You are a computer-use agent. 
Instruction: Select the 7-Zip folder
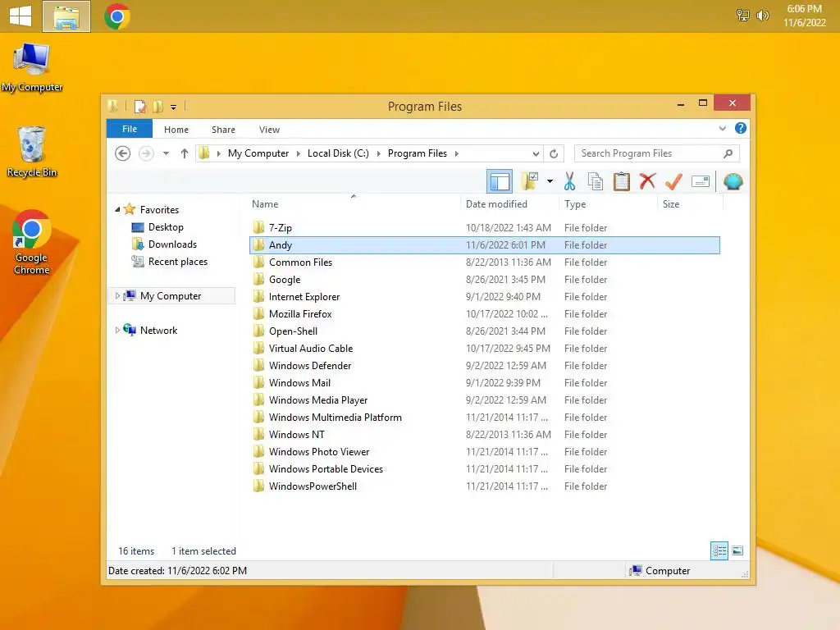[484, 228]
